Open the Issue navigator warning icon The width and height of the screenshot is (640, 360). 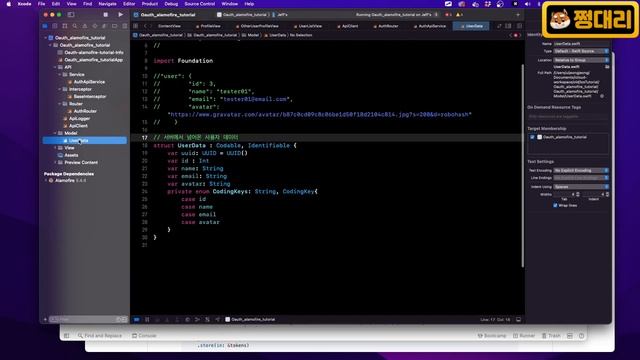[84, 26]
